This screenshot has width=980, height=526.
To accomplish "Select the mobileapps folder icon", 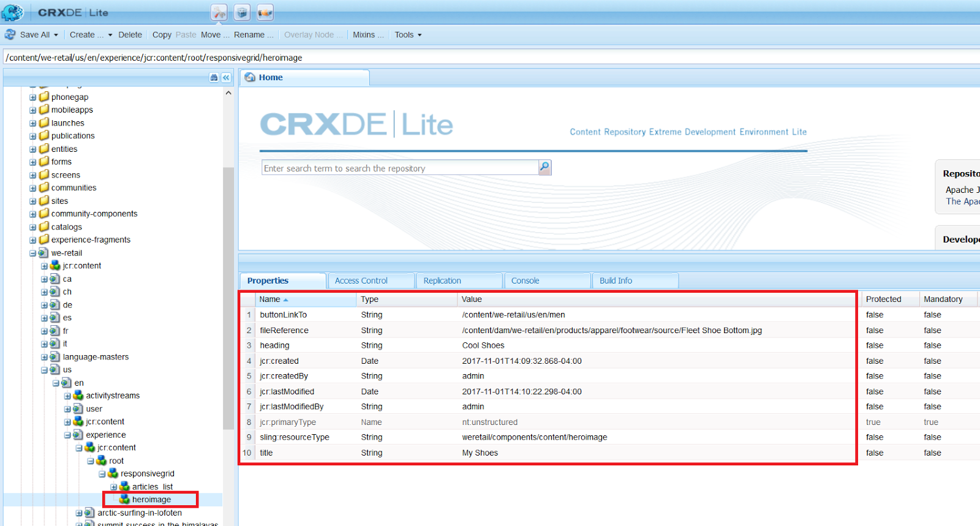I will click(x=44, y=110).
